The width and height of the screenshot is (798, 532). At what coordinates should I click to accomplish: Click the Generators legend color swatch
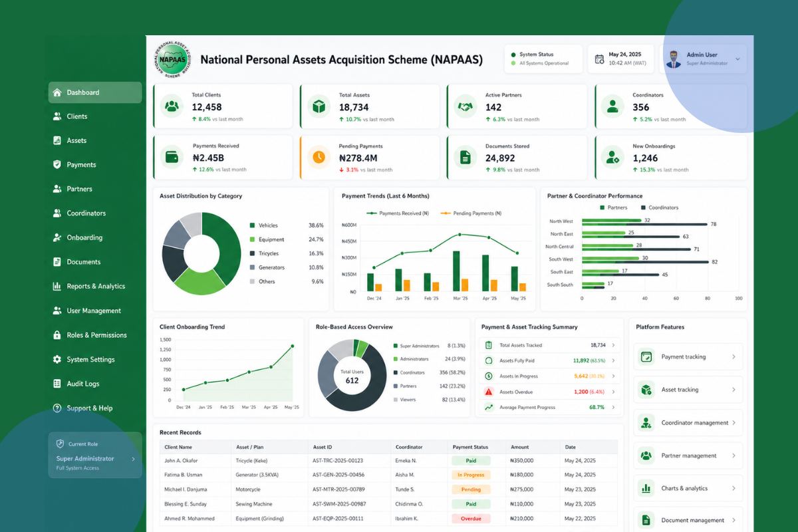(252, 267)
